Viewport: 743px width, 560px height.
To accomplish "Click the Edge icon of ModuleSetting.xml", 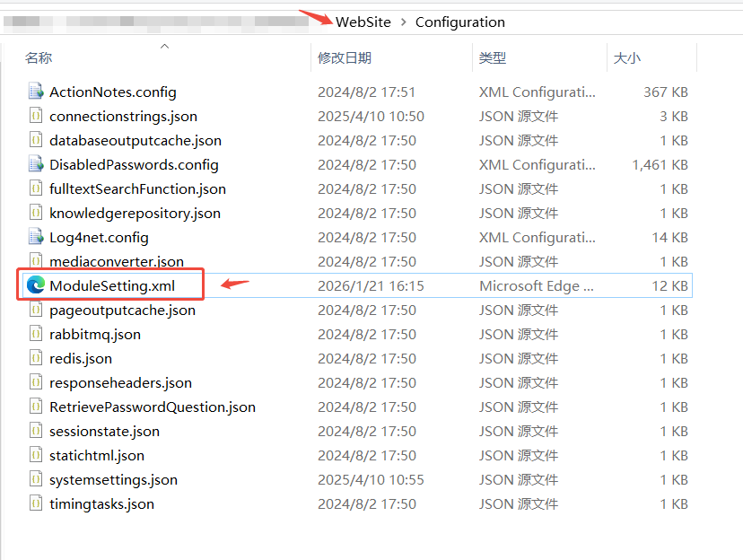I will pyautogui.click(x=36, y=285).
